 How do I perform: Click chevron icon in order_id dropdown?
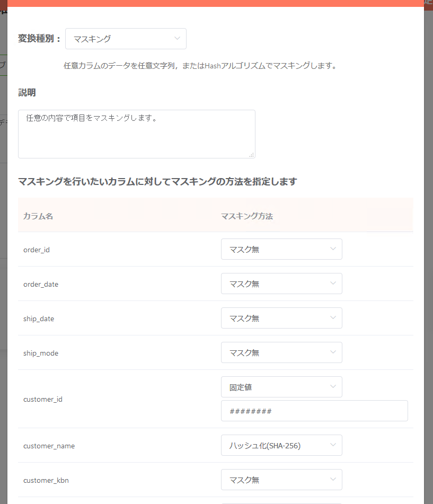(333, 249)
